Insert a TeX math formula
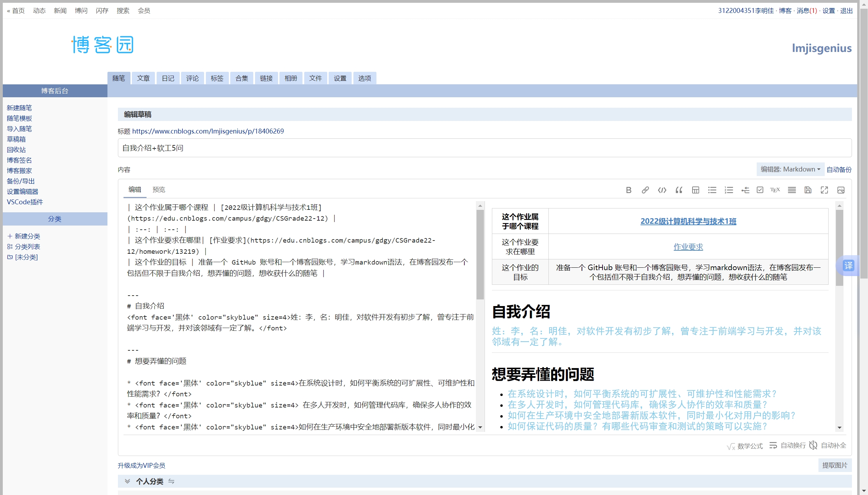 coord(775,190)
